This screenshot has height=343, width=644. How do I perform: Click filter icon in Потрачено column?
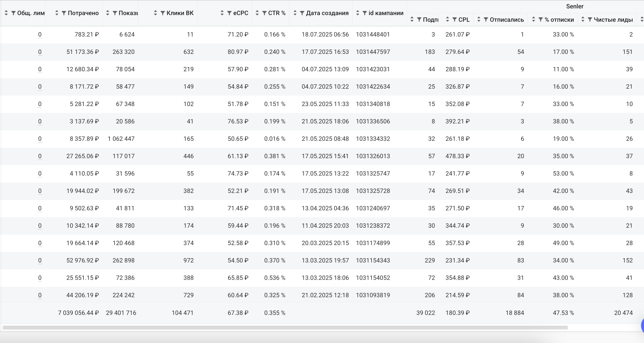coord(64,13)
